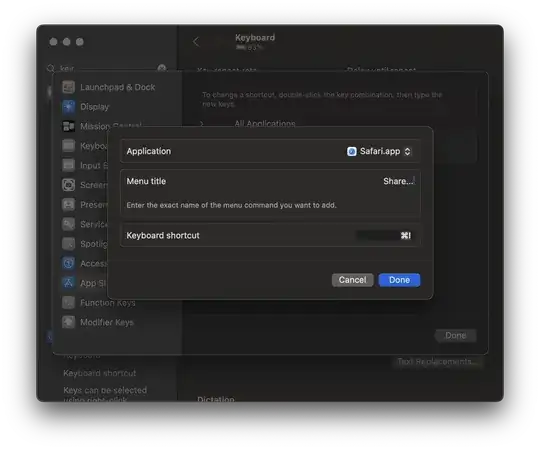
Task: Click the Safari app icon in the dropdown
Action: coord(352,151)
